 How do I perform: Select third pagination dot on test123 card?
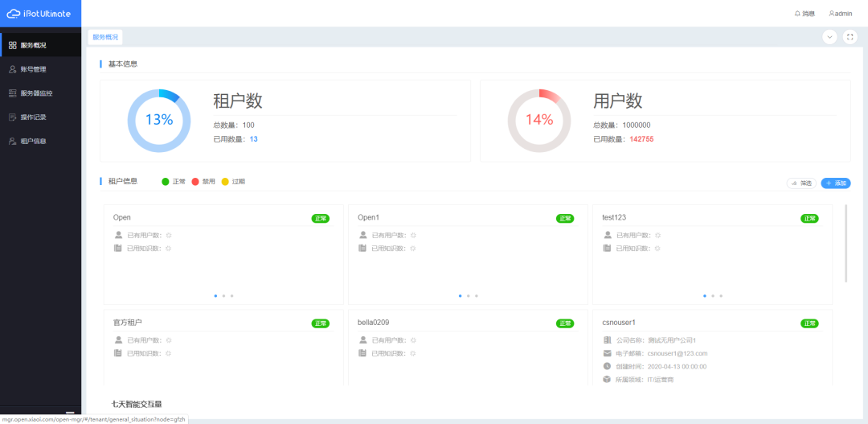(721, 296)
